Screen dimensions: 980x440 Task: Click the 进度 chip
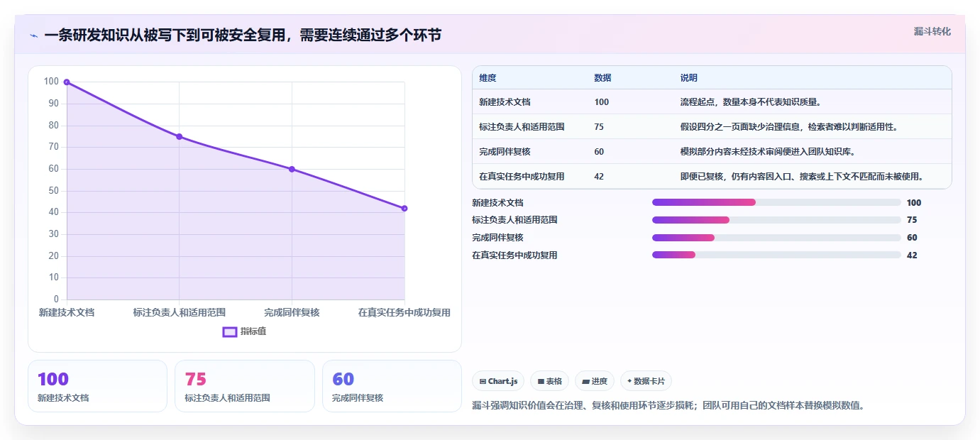pyautogui.click(x=595, y=381)
